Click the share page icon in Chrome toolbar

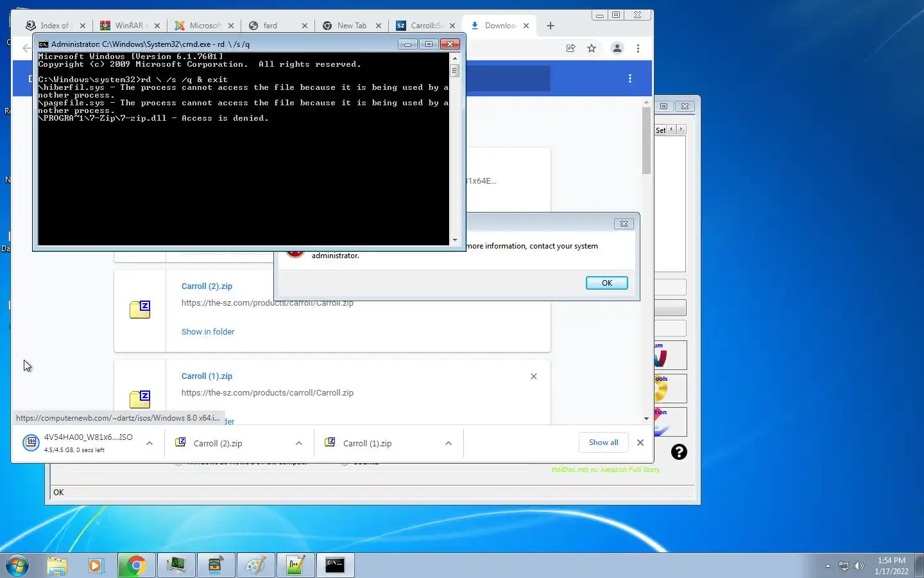pyautogui.click(x=570, y=48)
